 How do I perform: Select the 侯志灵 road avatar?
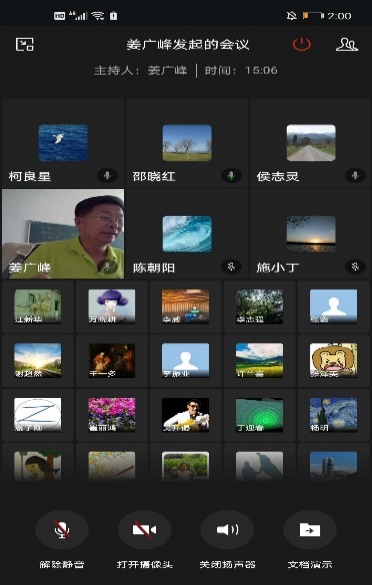click(311, 143)
